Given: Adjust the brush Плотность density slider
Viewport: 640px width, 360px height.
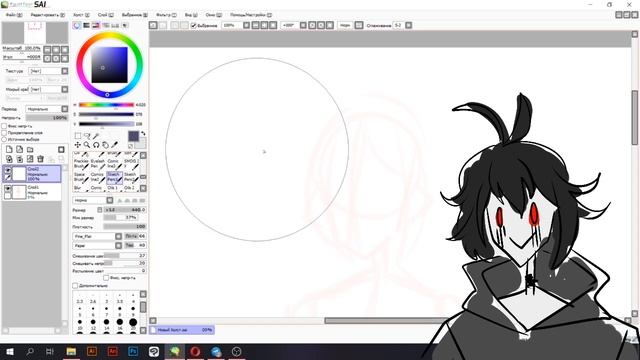Looking at the screenshot, I should [124, 226].
